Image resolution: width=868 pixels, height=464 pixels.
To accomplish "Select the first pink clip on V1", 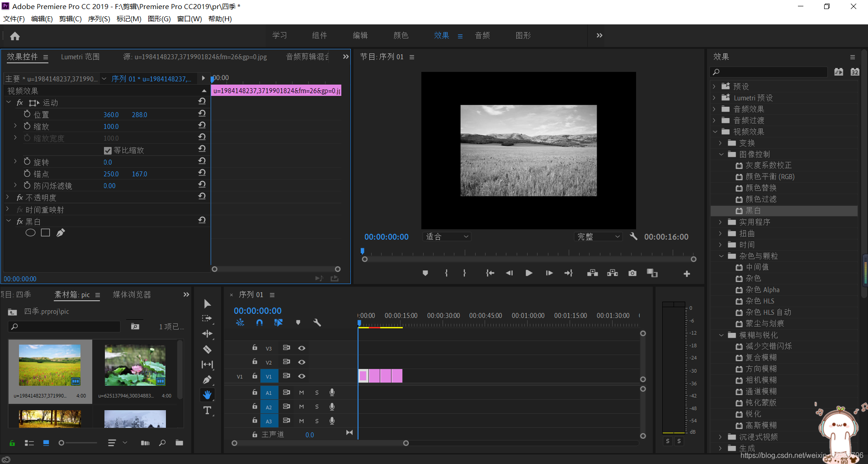I will tap(363, 376).
